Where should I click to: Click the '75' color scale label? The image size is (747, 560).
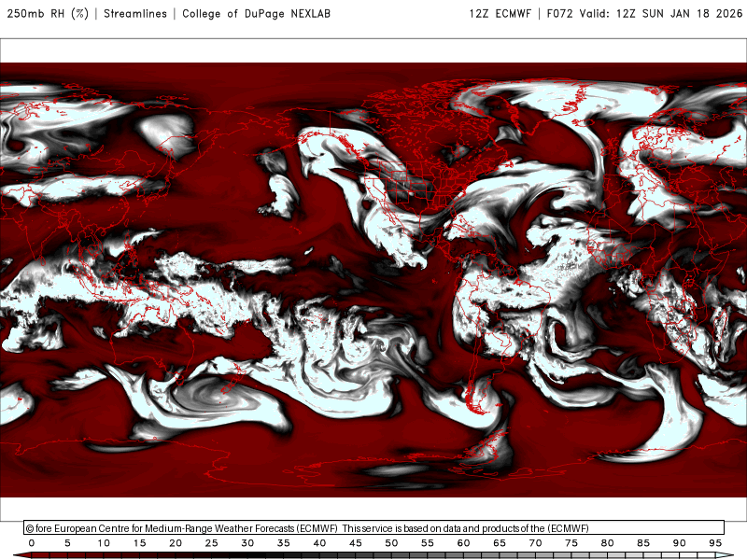[x=571, y=543]
